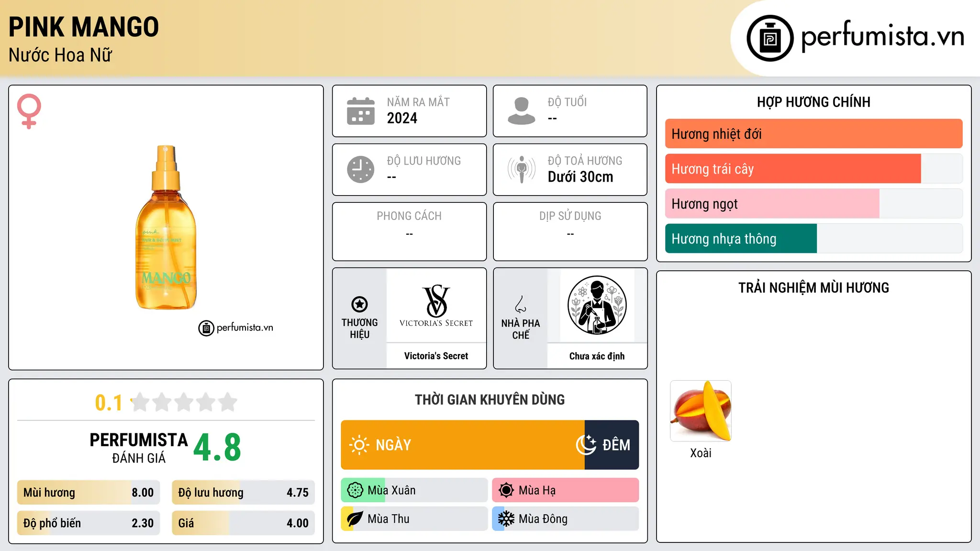980x551 pixels.
Task: Click the Victoria's Secret VS logo
Action: pos(436,305)
